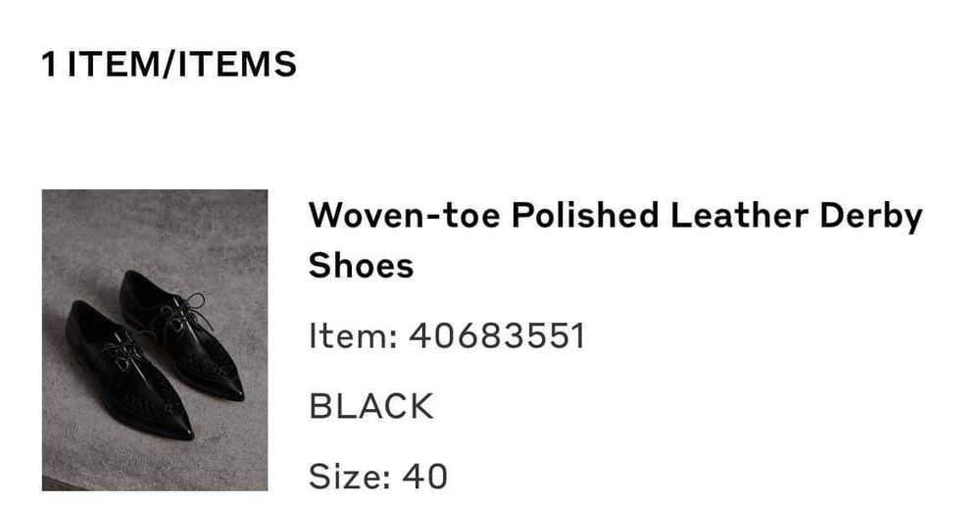This screenshot has height=507, width=980.
Task: Click the rear shoe in the product photo
Action: pos(186,333)
